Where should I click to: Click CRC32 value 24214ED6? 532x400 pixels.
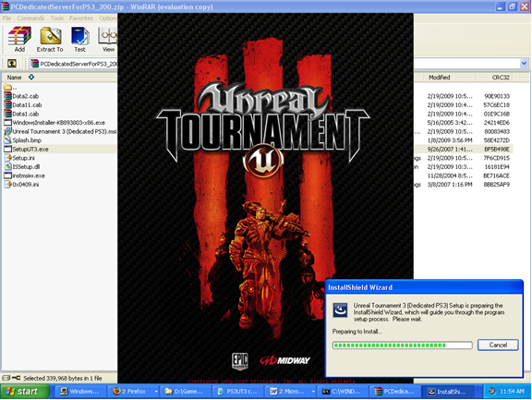497,123
